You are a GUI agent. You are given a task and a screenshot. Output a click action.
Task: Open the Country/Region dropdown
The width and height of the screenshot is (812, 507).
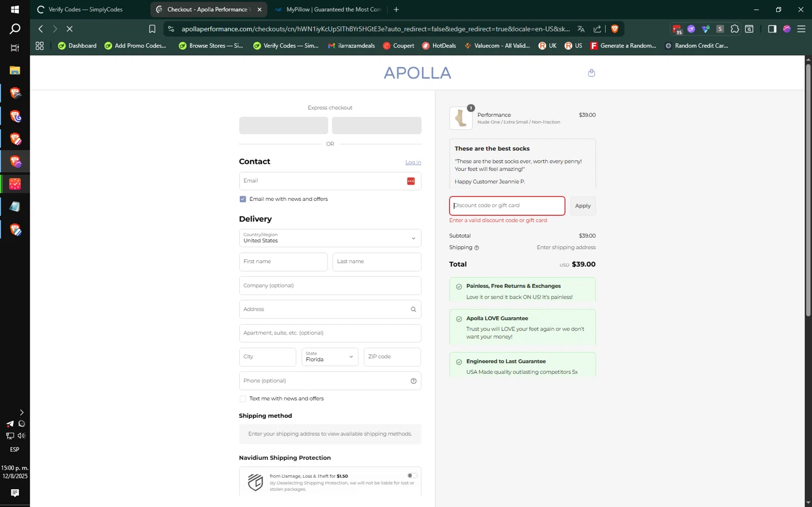(330, 238)
